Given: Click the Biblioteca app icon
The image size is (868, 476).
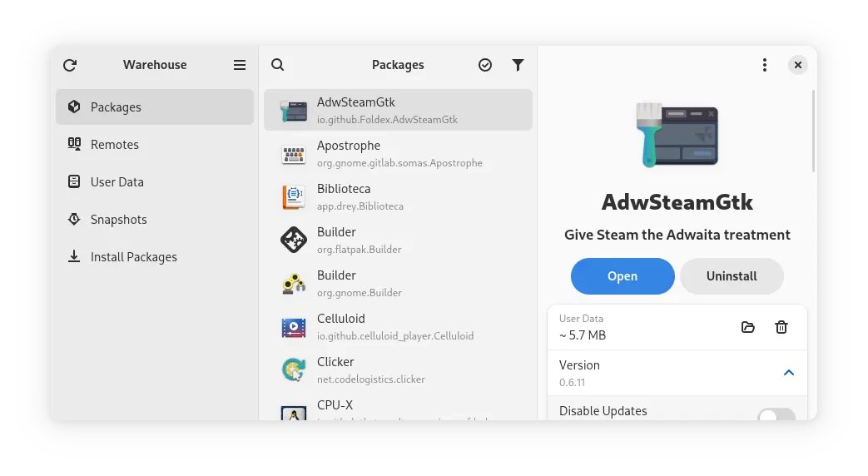Looking at the screenshot, I should (294, 197).
